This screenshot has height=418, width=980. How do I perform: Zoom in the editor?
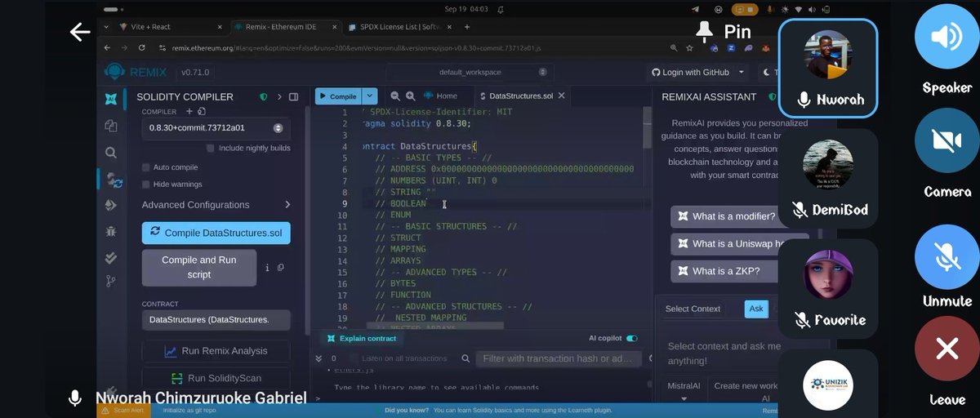pos(410,96)
